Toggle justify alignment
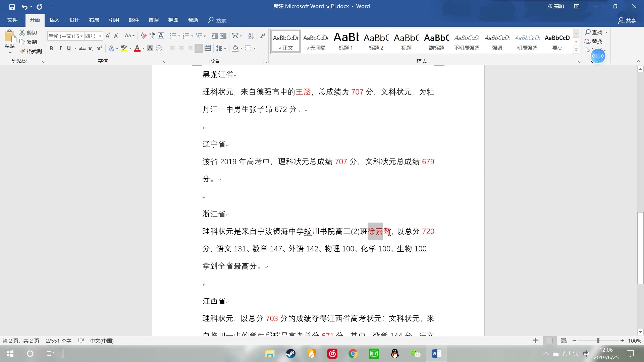This screenshot has width=644, height=362. [x=199, y=49]
